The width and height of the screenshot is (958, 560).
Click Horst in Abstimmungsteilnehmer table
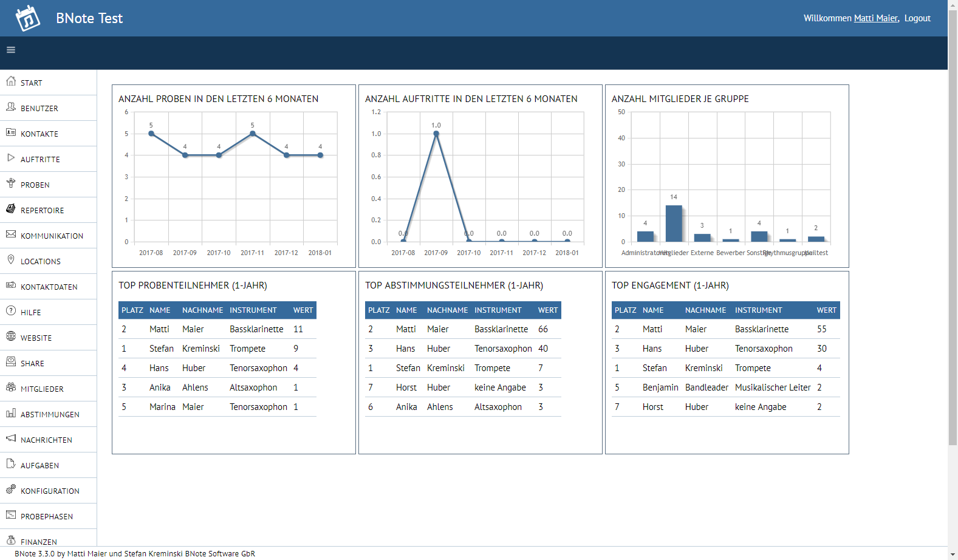[406, 388]
